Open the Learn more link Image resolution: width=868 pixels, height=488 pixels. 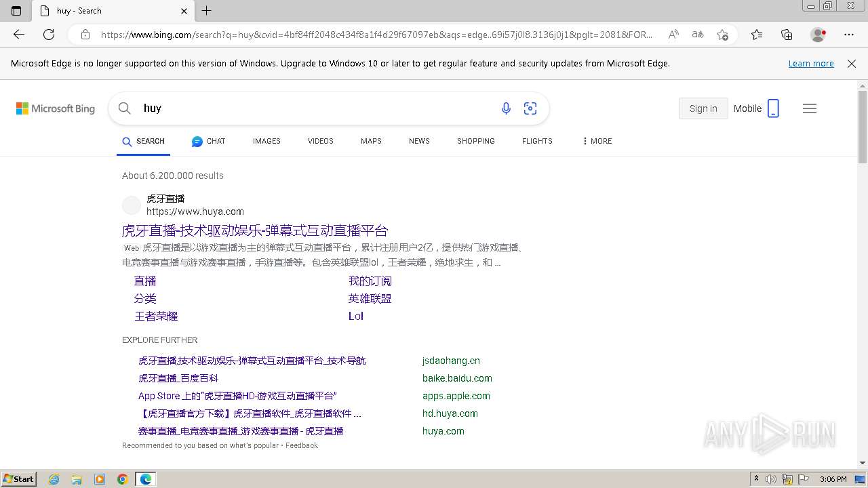click(x=811, y=63)
